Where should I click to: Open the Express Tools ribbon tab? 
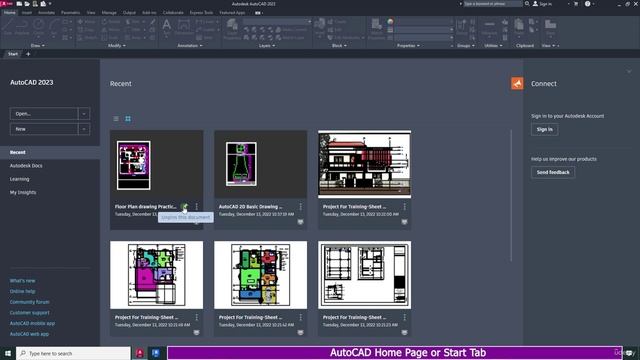coord(201,13)
